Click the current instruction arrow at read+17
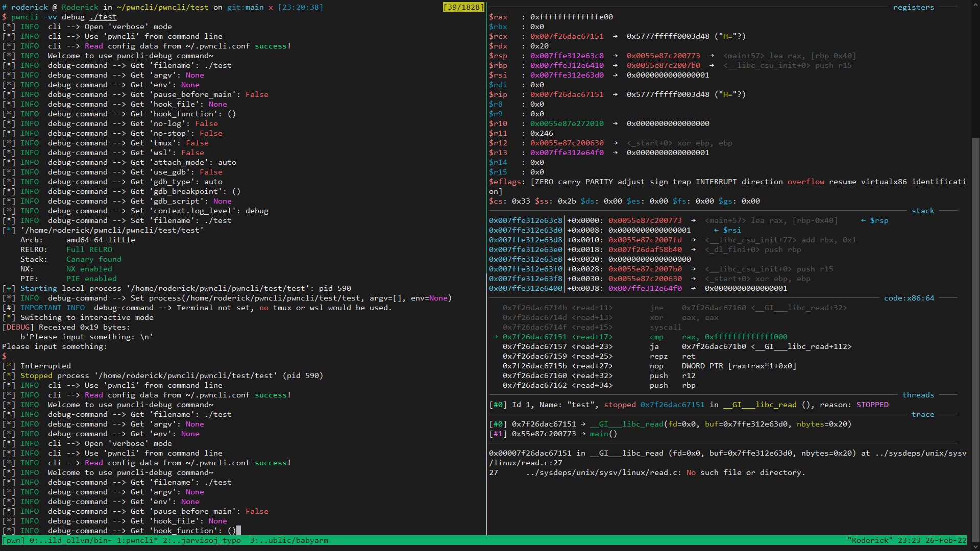This screenshot has height=551, width=980. coord(496,337)
